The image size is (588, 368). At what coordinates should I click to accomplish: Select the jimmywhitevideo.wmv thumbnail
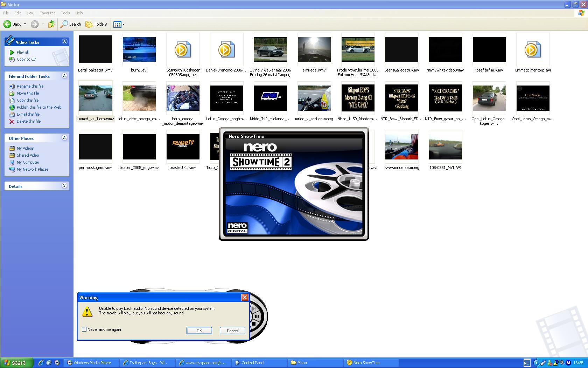tap(446, 49)
